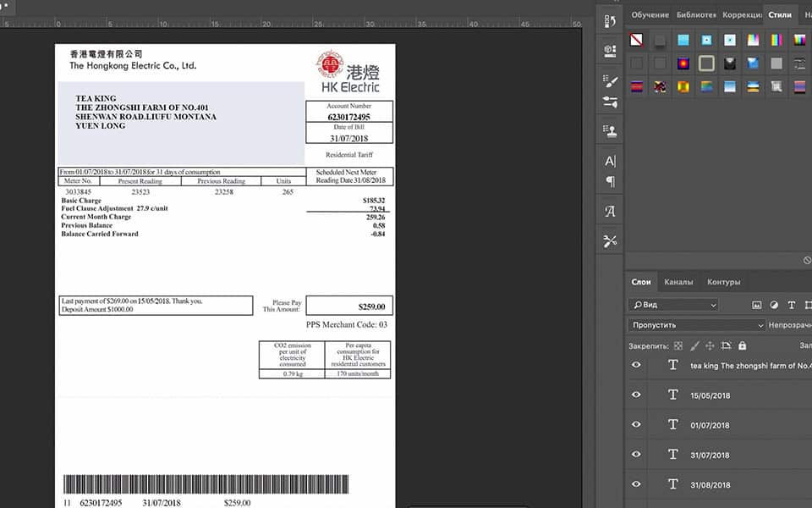Viewport: 812px width, 508px height.
Task: Open the History panel icon
Action: 610,21
